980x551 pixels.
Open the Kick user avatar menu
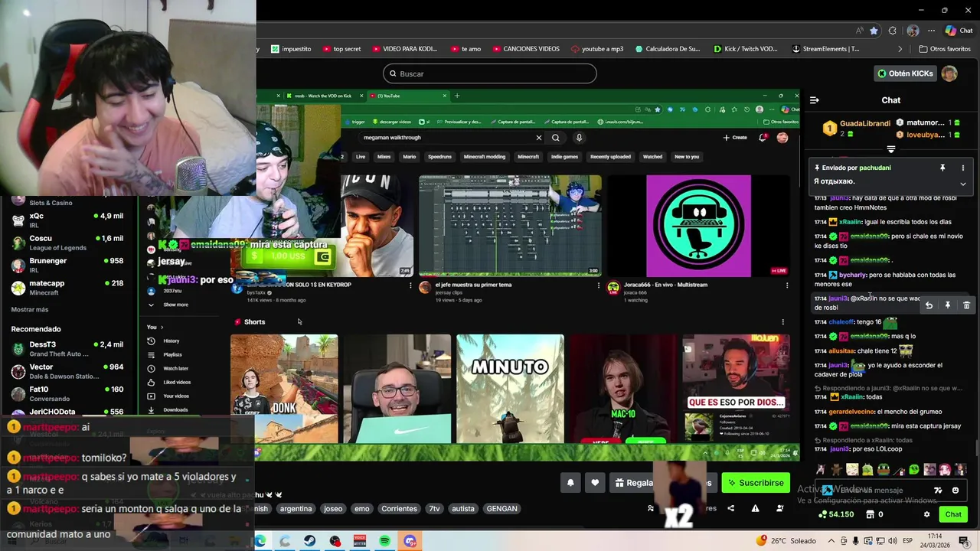[949, 73]
